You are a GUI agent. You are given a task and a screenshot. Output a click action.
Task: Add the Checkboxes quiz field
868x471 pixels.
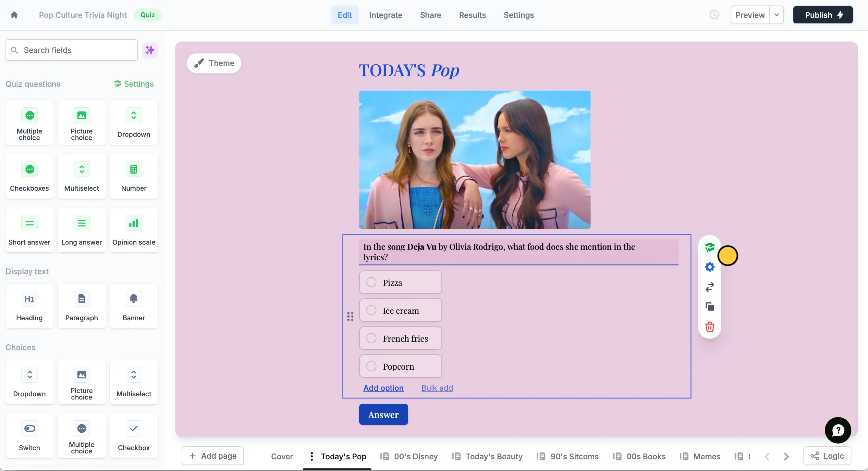29,176
